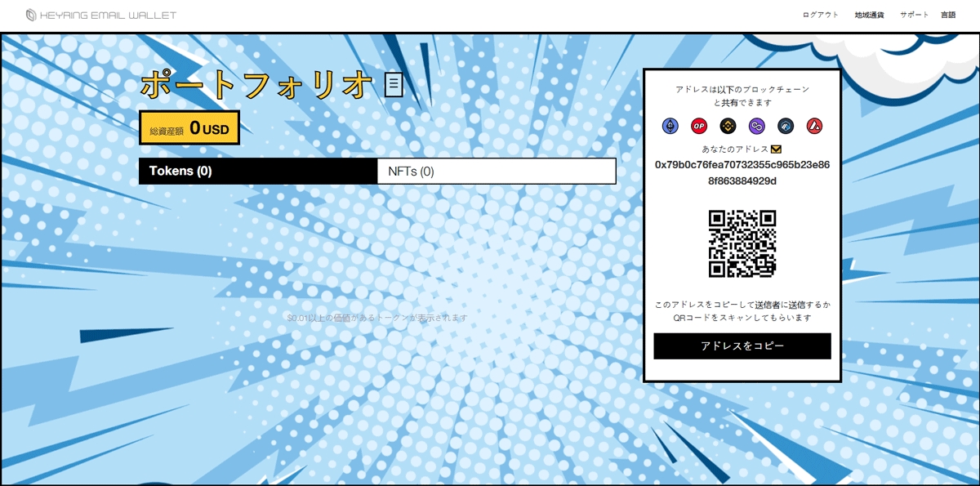The height and width of the screenshot is (486, 980).
Task: Select the Arbitrum blockchain icon
Action: point(786,126)
